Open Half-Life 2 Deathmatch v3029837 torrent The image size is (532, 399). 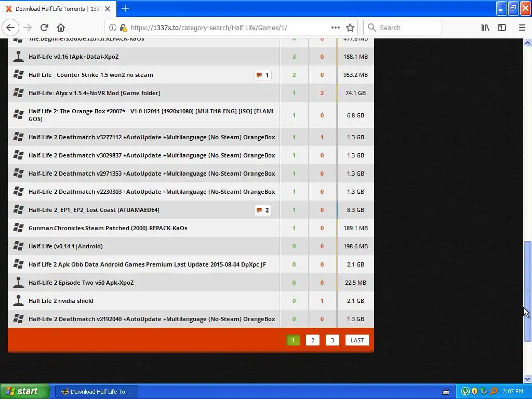click(x=152, y=155)
